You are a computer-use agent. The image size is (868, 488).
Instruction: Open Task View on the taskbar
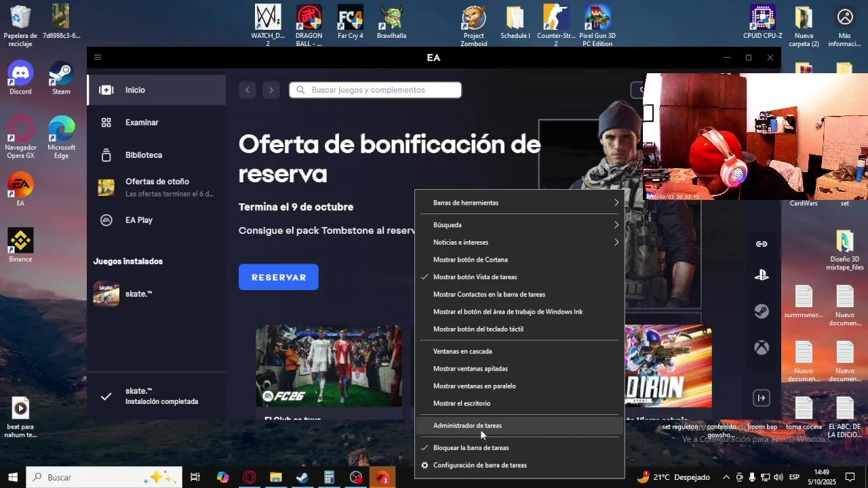point(195,477)
